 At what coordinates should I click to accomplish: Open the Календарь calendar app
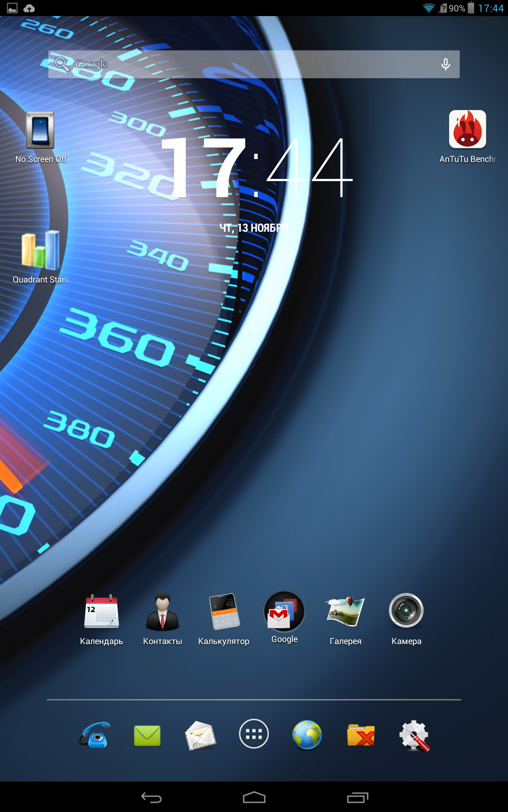point(101,612)
